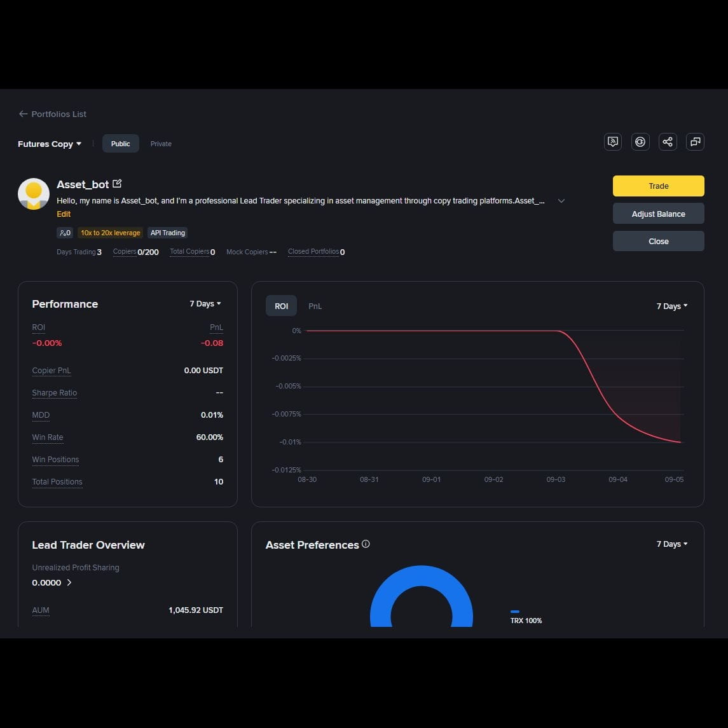728x728 pixels.
Task: Open ROI chart 7 Days dropdown
Action: [x=672, y=306]
